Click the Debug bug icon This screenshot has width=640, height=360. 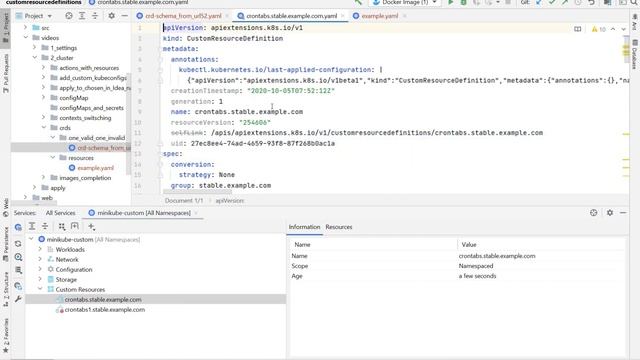(464, 2)
